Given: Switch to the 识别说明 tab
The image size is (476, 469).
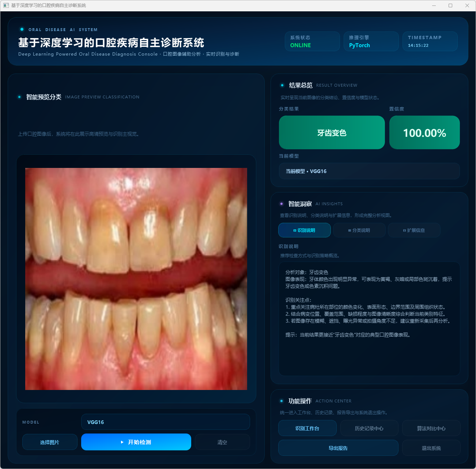Looking at the screenshot, I should 304,230.
